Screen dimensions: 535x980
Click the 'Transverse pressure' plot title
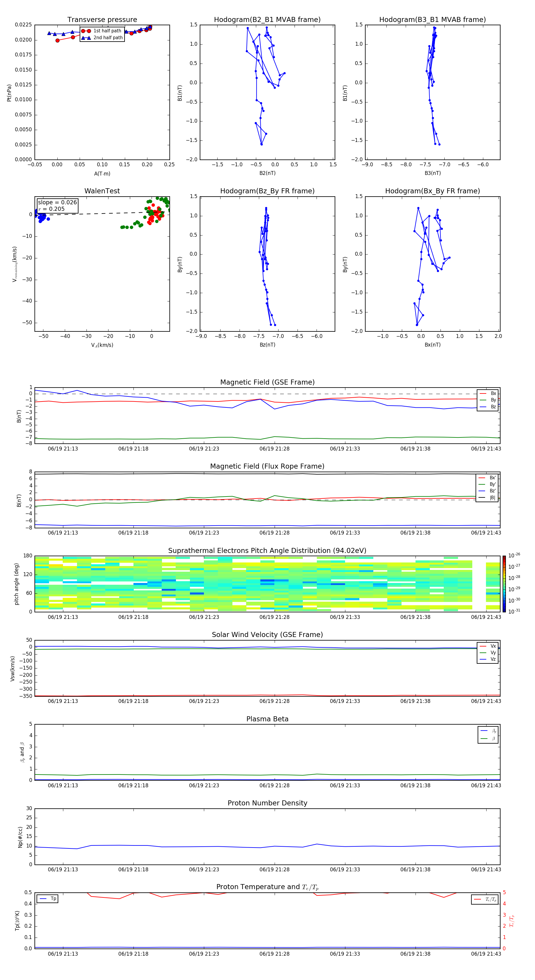(102, 20)
